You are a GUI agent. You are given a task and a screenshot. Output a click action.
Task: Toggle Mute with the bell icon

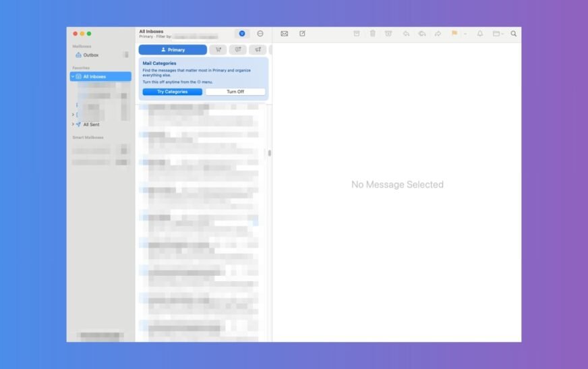click(480, 34)
